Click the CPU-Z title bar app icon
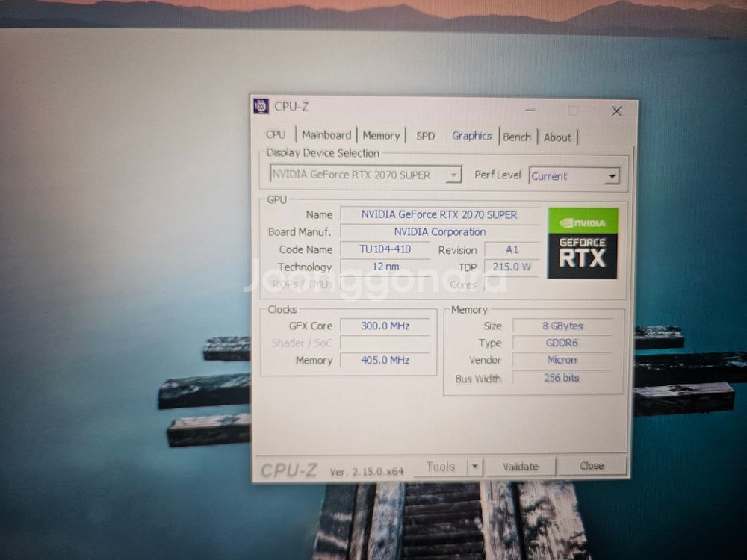 click(x=261, y=106)
